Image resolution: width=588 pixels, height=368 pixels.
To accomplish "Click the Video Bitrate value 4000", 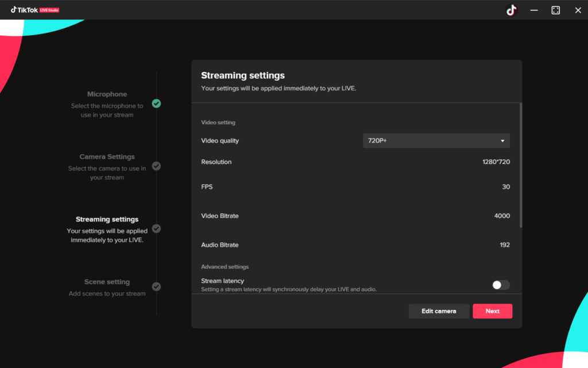I will (x=502, y=216).
